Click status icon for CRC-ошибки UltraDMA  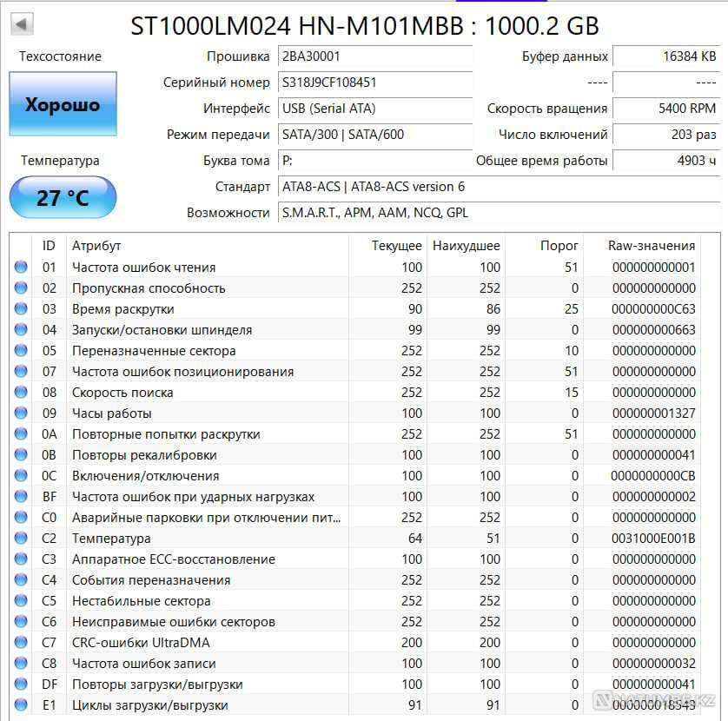pos(21,642)
